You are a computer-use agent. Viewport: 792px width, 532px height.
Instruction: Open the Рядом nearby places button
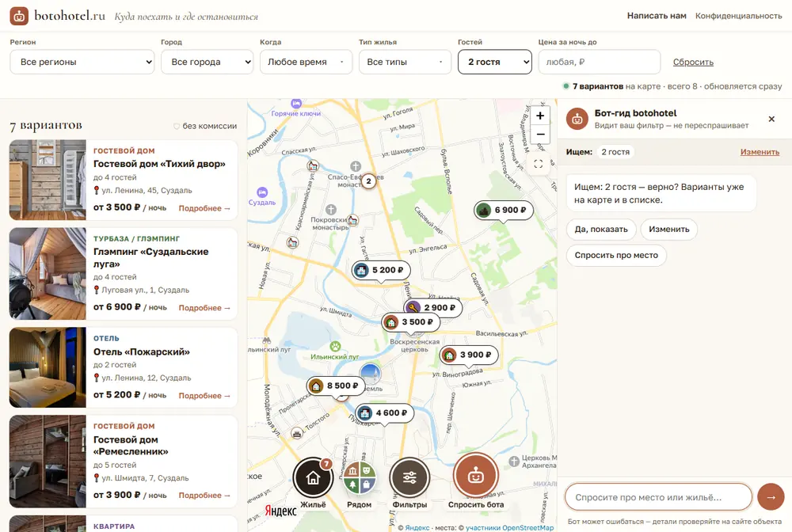pos(359,477)
